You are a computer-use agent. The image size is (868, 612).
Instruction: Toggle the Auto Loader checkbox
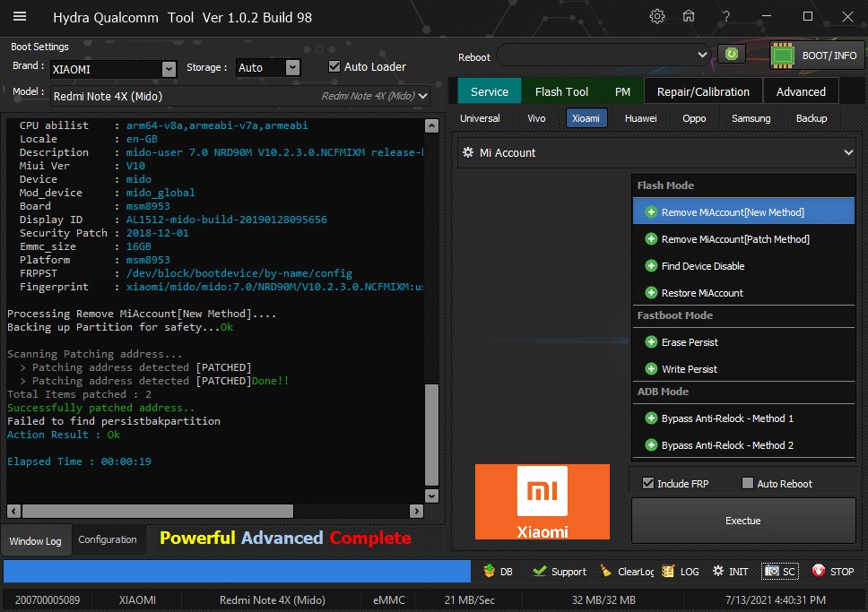click(334, 66)
